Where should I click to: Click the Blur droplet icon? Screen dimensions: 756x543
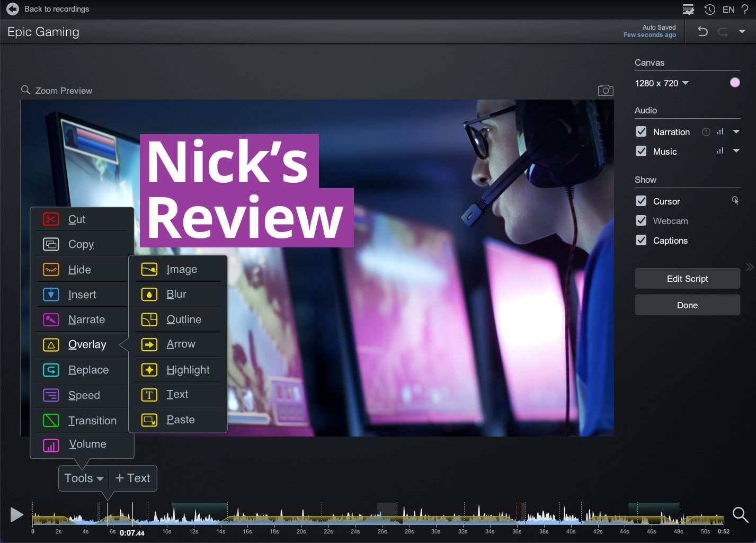[149, 294]
